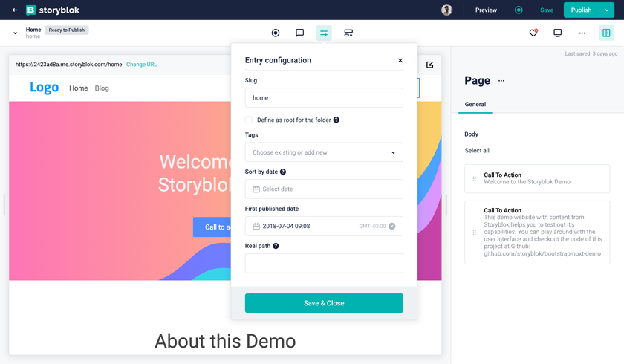
Task: Click the About this Demo heading
Action: point(225,341)
